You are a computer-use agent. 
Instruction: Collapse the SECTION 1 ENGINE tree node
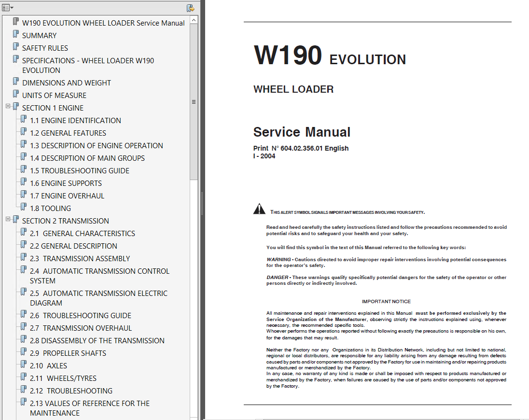pos(8,106)
